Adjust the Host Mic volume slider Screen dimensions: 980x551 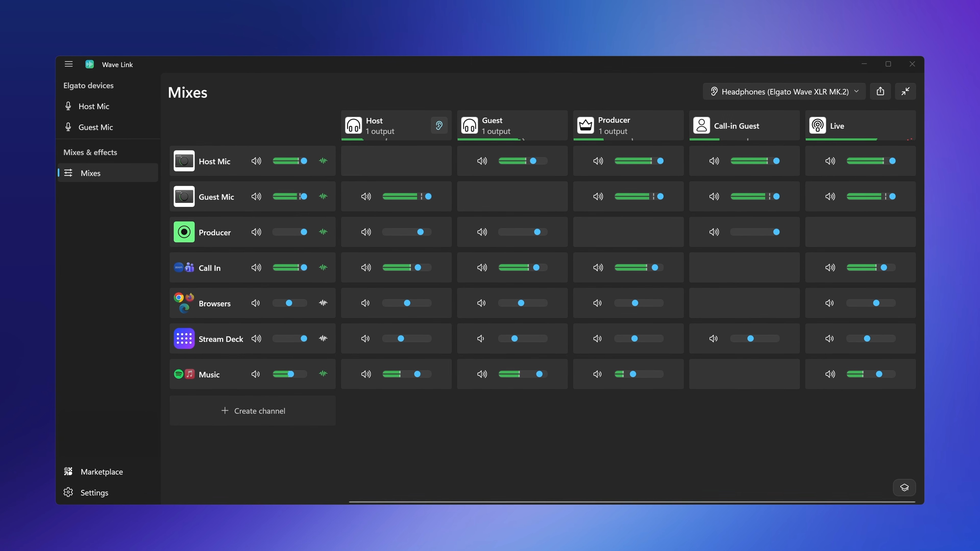290,161
